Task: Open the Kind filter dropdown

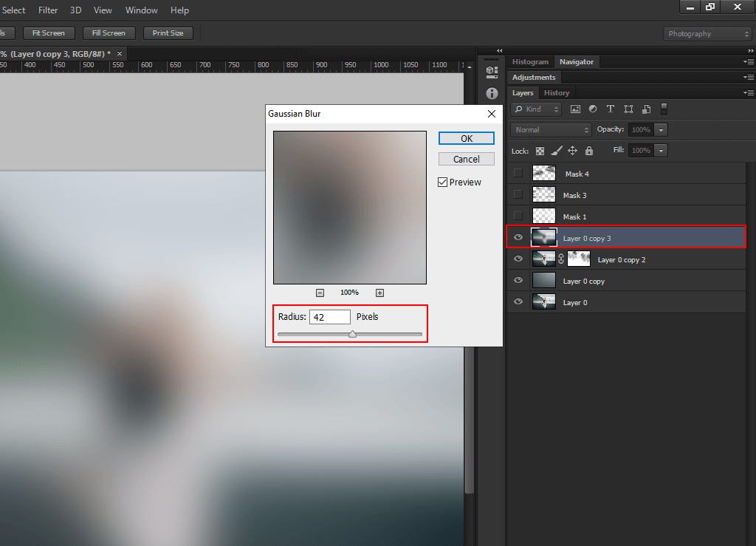Action: click(536, 109)
